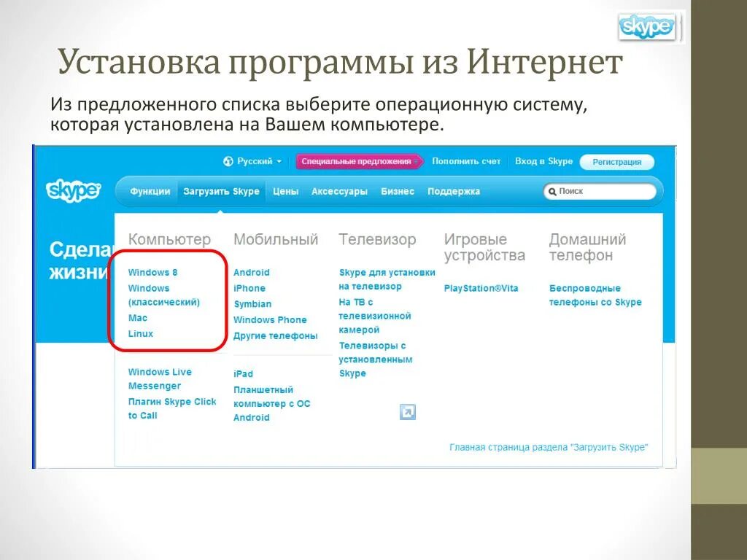This screenshot has height=560, width=747.
Task: Click the Телевизор column heading
Action: (377, 239)
